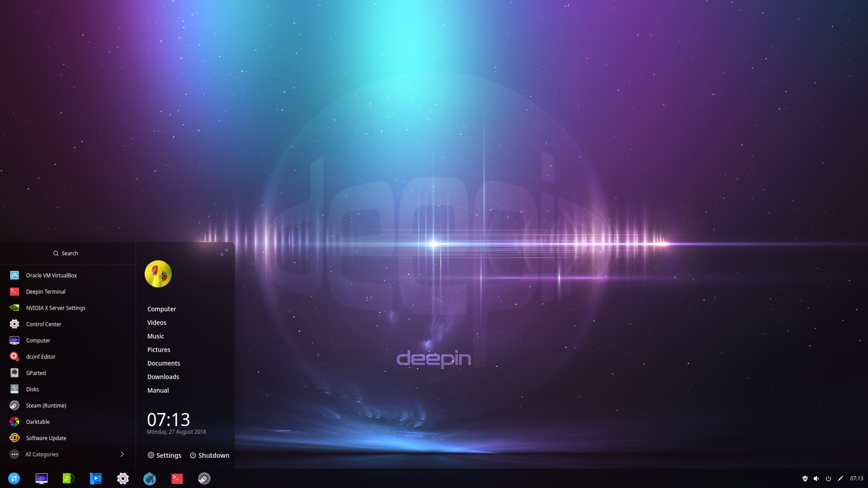Image resolution: width=868 pixels, height=488 pixels.
Task: Open red terminal icon in the dock
Action: [x=177, y=479]
